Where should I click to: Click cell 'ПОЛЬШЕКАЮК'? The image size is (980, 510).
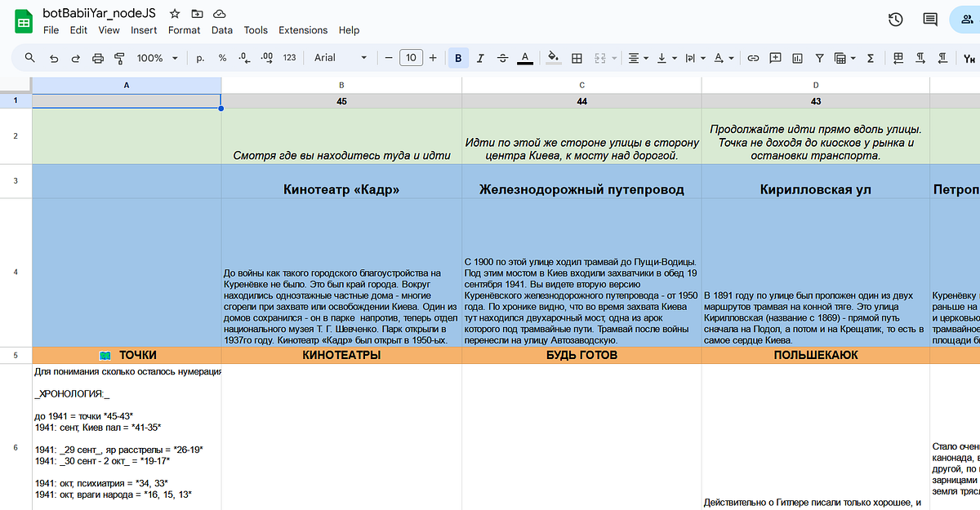coord(815,356)
